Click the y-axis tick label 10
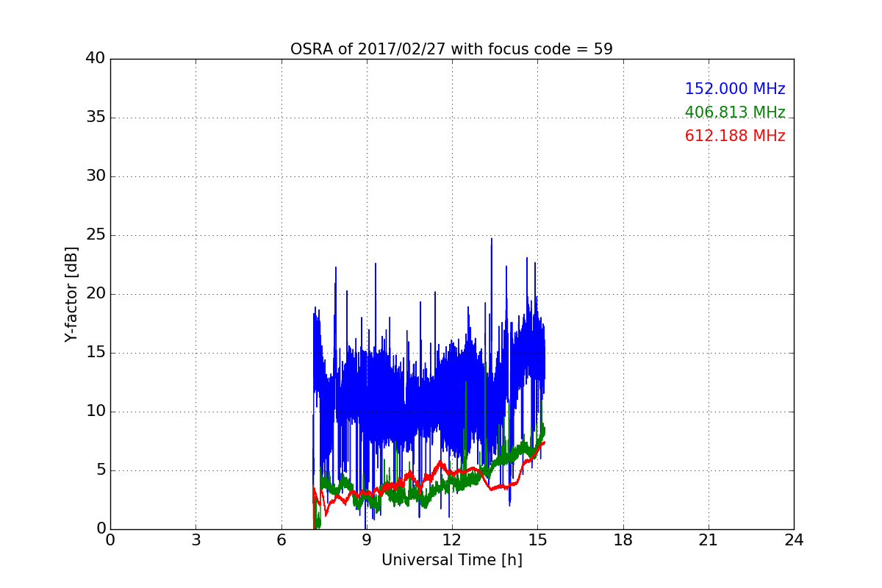The height and width of the screenshot is (588, 882). click(96, 412)
